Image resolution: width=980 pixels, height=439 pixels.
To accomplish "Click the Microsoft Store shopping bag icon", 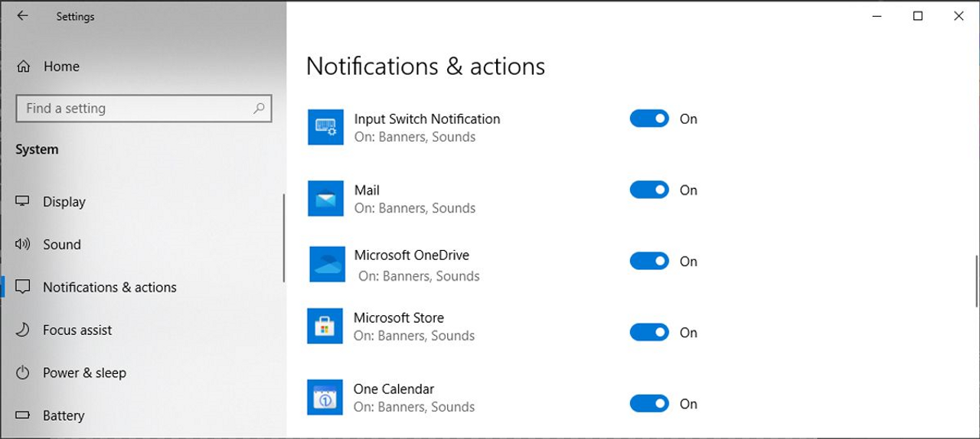I will pos(325,326).
